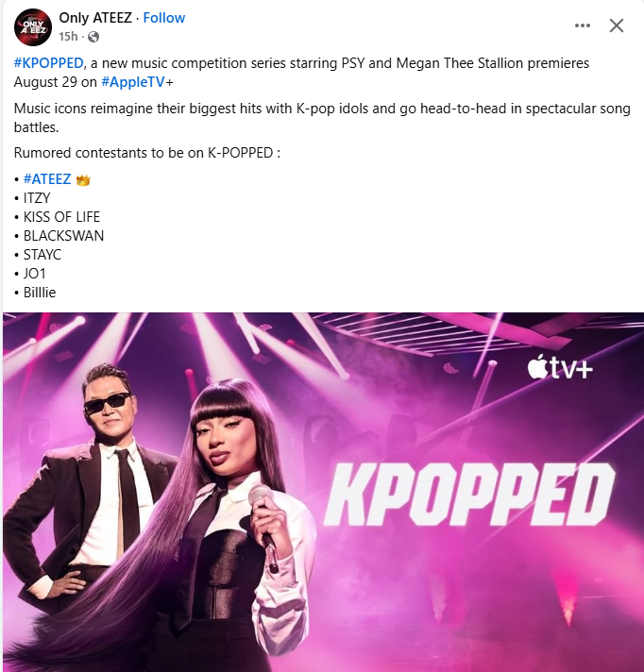Open the #ATEEZ hashtag
The width and height of the screenshot is (644, 672).
point(47,179)
